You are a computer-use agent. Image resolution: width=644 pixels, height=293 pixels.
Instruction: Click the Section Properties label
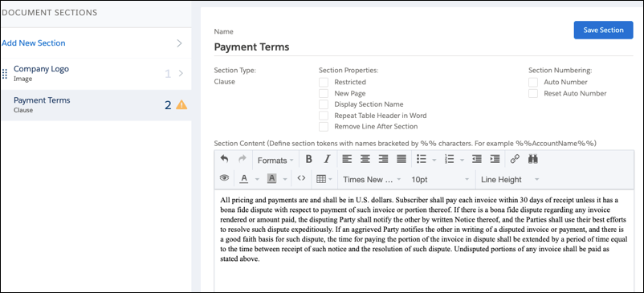point(348,70)
